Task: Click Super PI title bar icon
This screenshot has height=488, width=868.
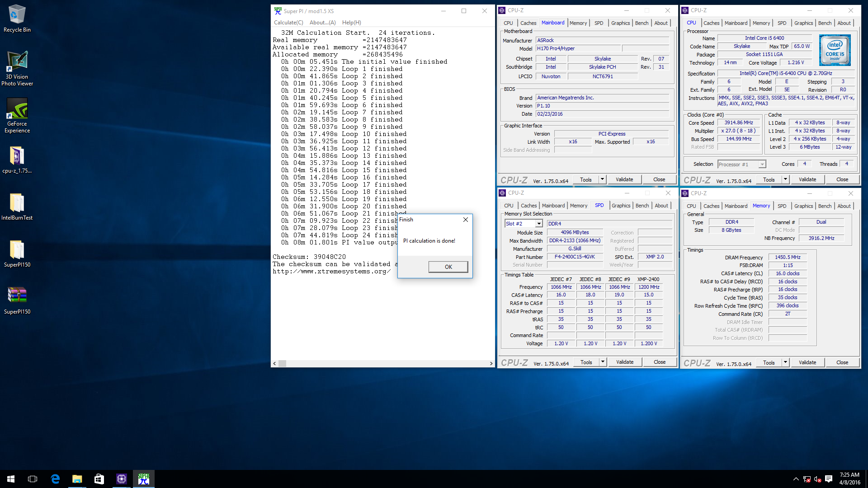Action: [278, 11]
